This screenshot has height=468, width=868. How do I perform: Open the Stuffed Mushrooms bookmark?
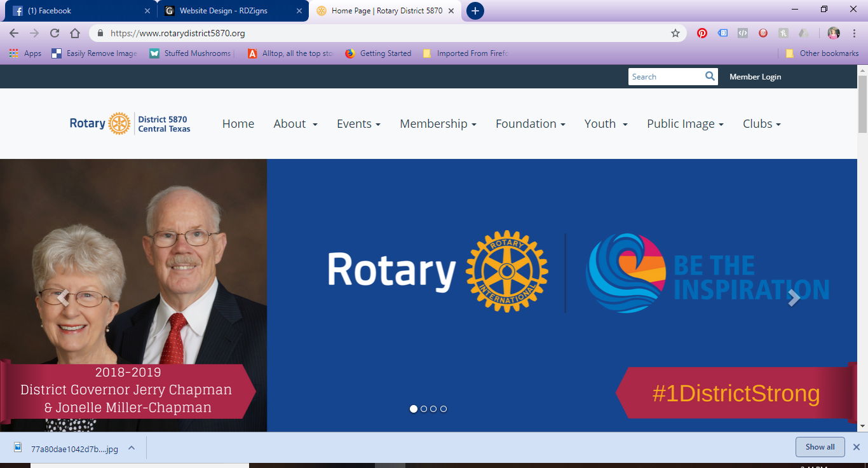click(x=192, y=53)
